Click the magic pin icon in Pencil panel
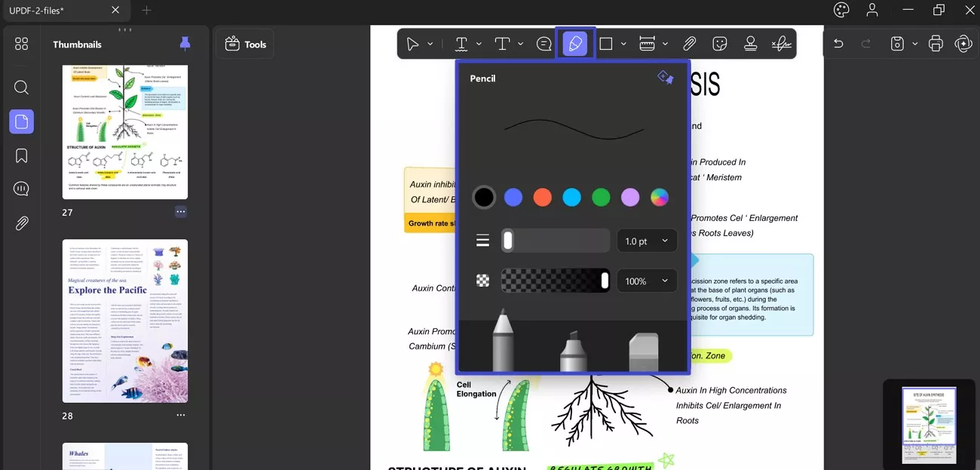Screen dimensions: 980x470 pyautogui.click(x=665, y=77)
